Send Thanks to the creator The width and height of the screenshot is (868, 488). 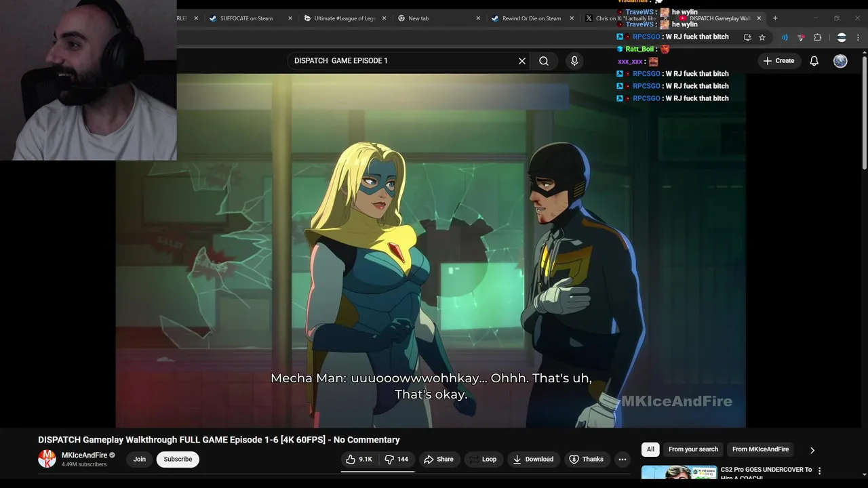(x=586, y=460)
